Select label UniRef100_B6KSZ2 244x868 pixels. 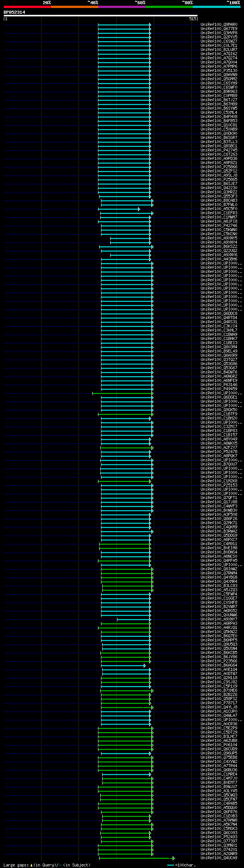tap(219, 247)
